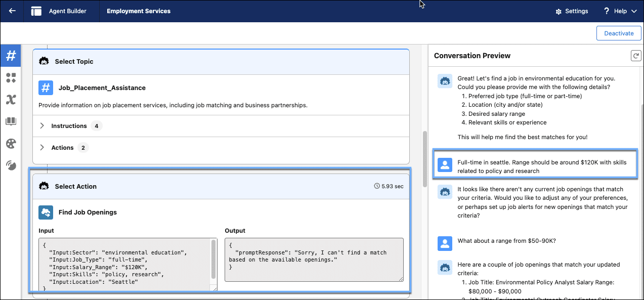This screenshot has width=644, height=300.
Task: Click the Select Action agent icon
Action: coord(44,186)
